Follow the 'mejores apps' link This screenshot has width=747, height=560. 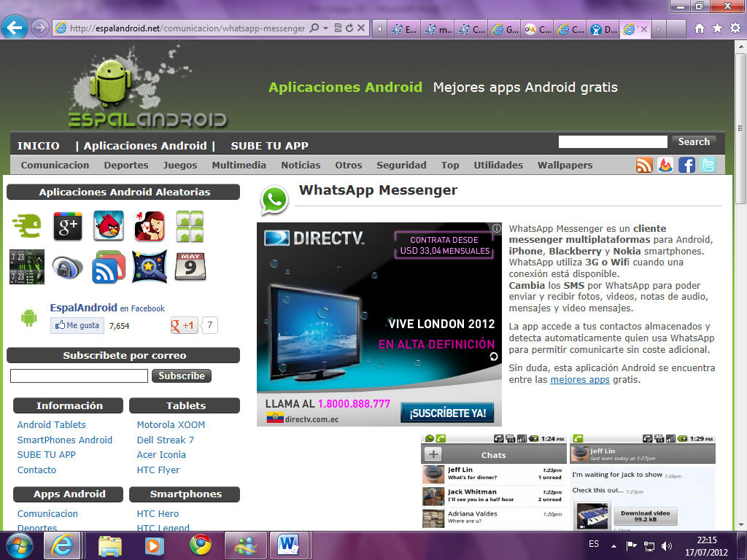coord(579,380)
